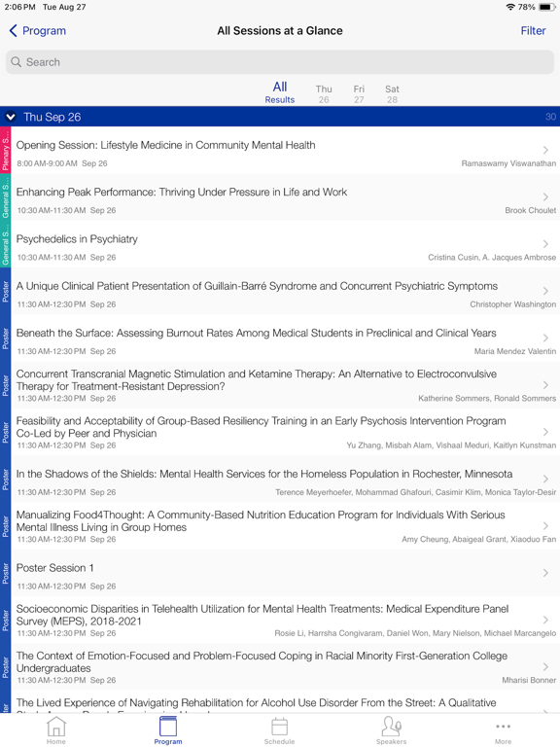This screenshot has width=560, height=747.
Task: Open the Filter options
Action: tap(533, 30)
